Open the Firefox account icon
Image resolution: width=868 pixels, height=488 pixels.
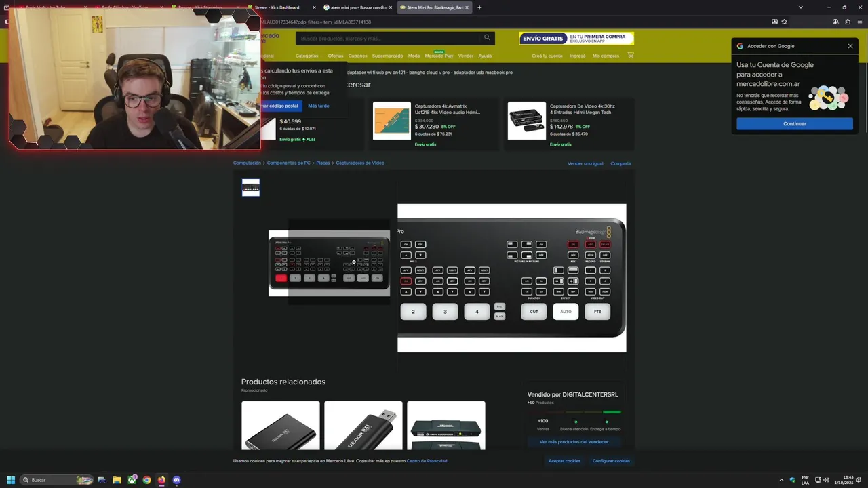coord(835,22)
